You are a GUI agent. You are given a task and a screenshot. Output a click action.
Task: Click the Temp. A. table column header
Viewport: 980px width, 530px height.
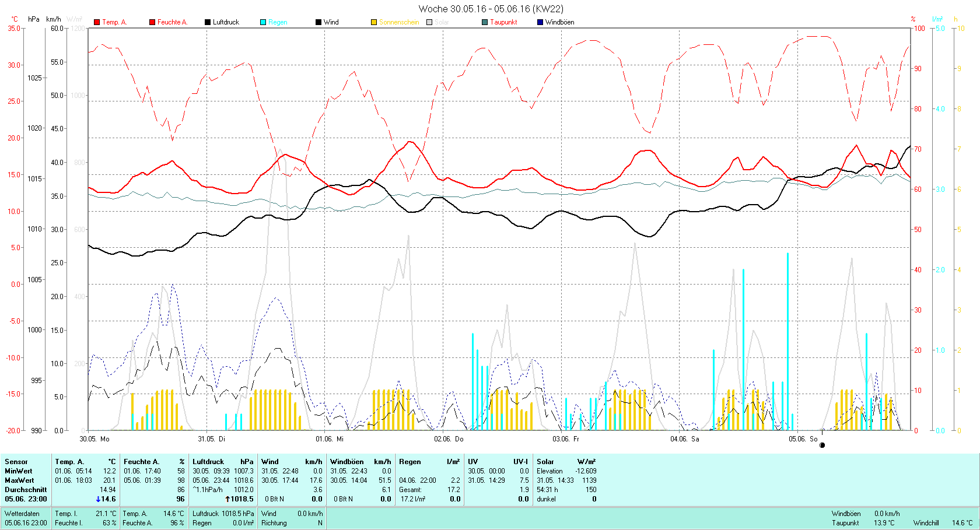(69, 461)
